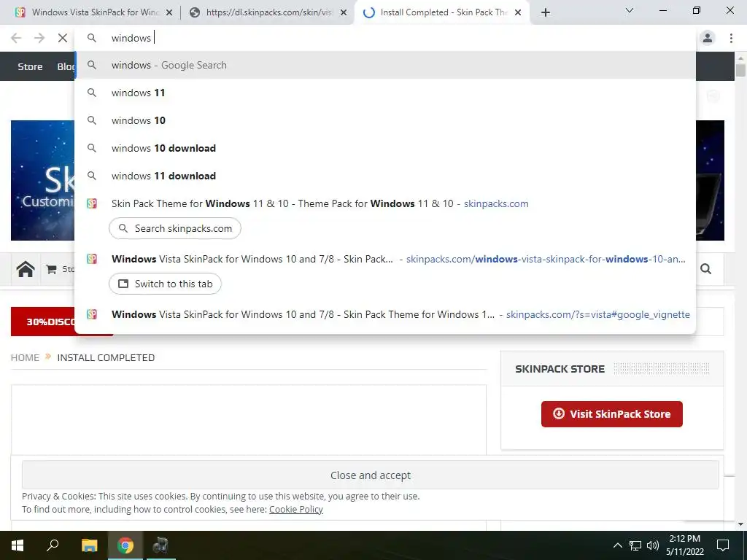Click the site Home icon
Image resolution: width=747 pixels, height=560 pixels.
[x=26, y=269]
